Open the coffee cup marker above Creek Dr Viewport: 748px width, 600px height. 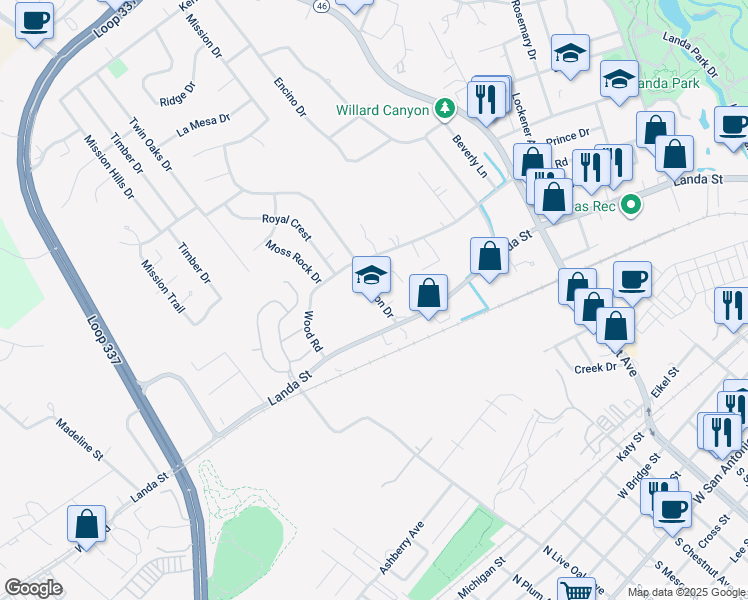(632, 280)
